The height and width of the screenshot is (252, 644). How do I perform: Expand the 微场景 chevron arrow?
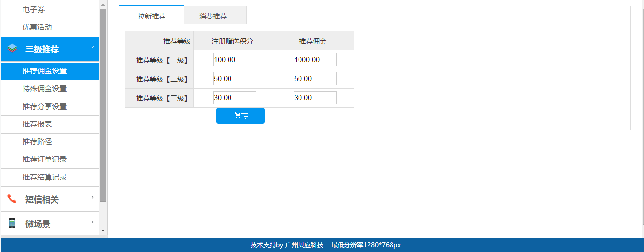(x=92, y=222)
